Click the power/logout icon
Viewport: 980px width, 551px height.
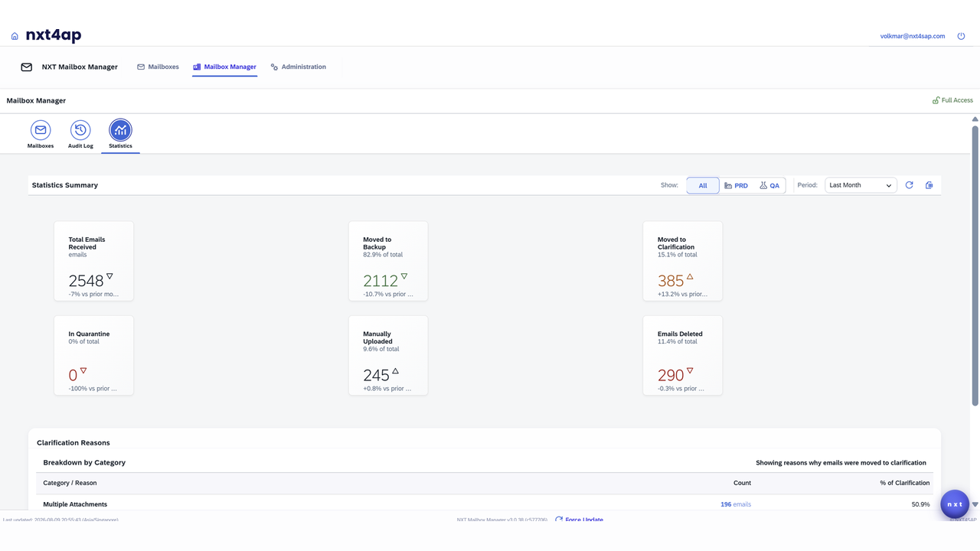tap(962, 36)
